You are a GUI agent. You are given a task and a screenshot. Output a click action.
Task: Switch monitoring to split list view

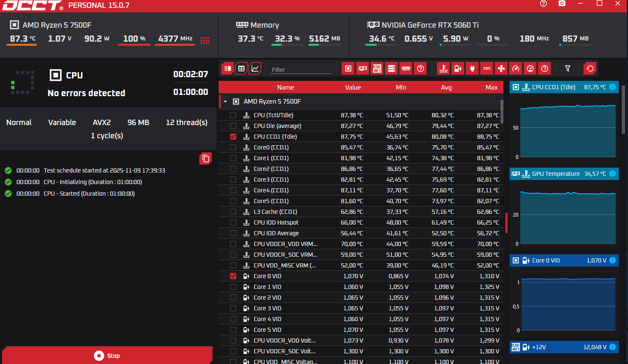(227, 69)
